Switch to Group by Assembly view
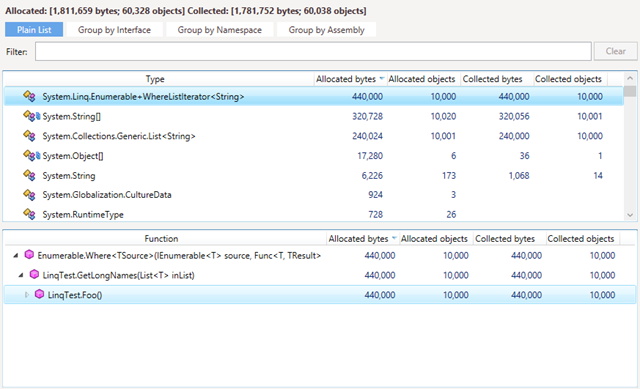 click(327, 30)
